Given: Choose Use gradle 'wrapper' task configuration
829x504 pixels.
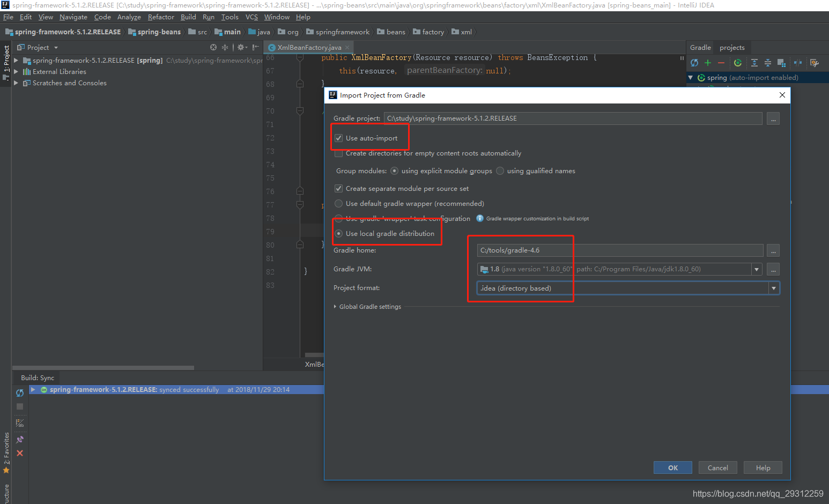Looking at the screenshot, I should point(338,219).
